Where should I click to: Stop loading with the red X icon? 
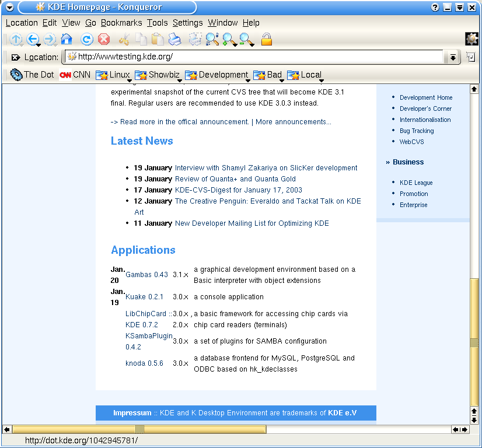pyautogui.click(x=104, y=39)
